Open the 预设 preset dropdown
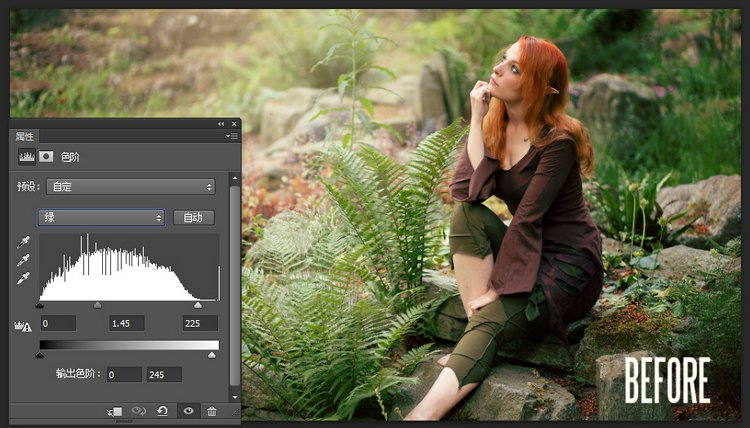 click(131, 187)
